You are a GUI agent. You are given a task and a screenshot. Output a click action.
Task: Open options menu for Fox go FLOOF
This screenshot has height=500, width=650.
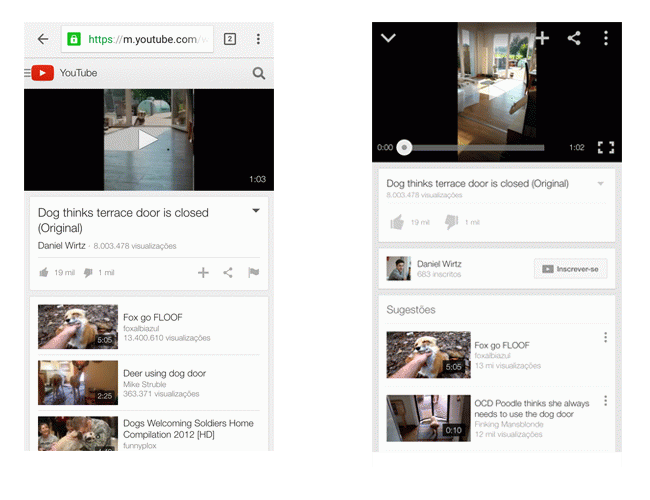point(605,337)
